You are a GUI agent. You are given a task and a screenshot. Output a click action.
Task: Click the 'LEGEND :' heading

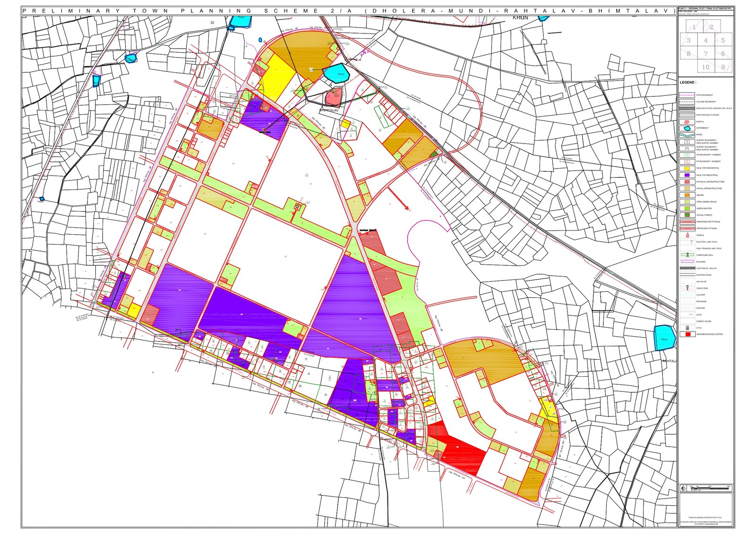[x=688, y=83]
